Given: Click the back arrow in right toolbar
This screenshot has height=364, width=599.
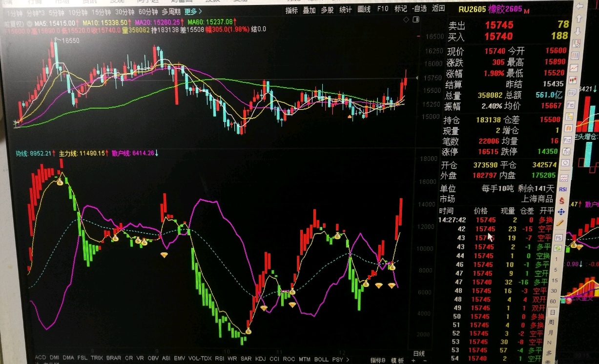Looking at the screenshot, I should click(x=579, y=6).
